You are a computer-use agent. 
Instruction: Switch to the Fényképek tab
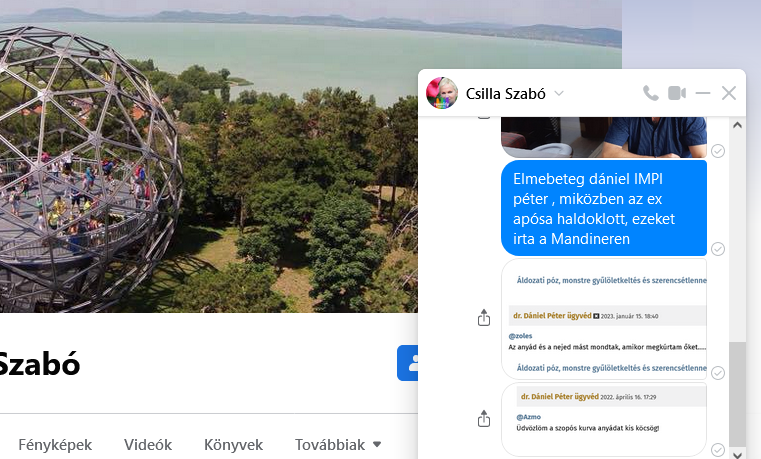coord(55,444)
